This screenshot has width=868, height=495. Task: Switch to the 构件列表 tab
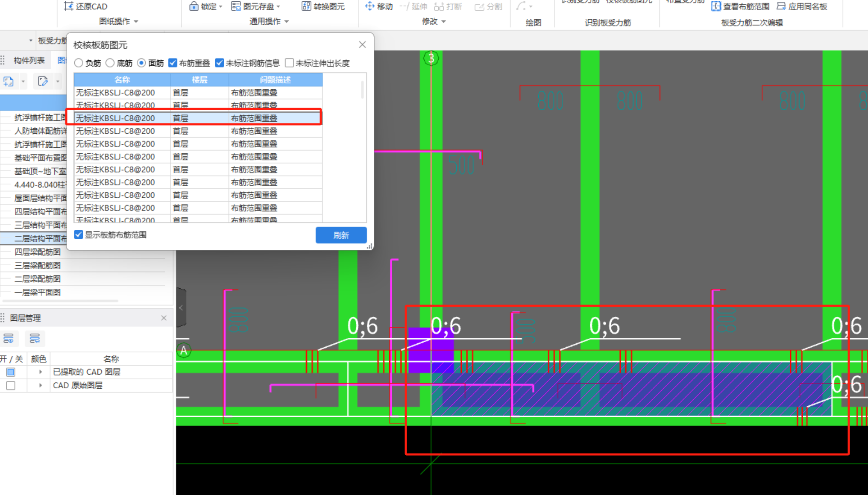[29, 60]
